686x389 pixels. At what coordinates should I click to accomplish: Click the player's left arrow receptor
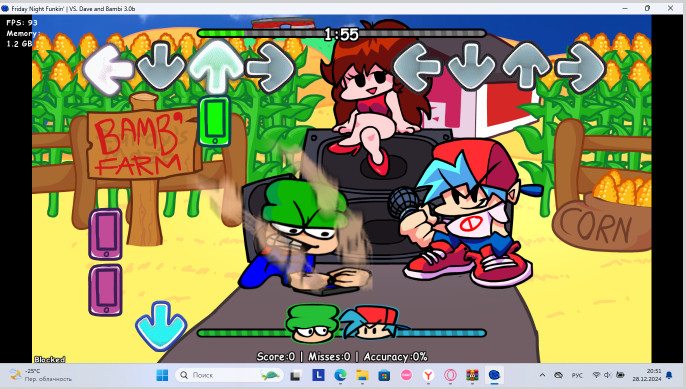[x=417, y=68]
